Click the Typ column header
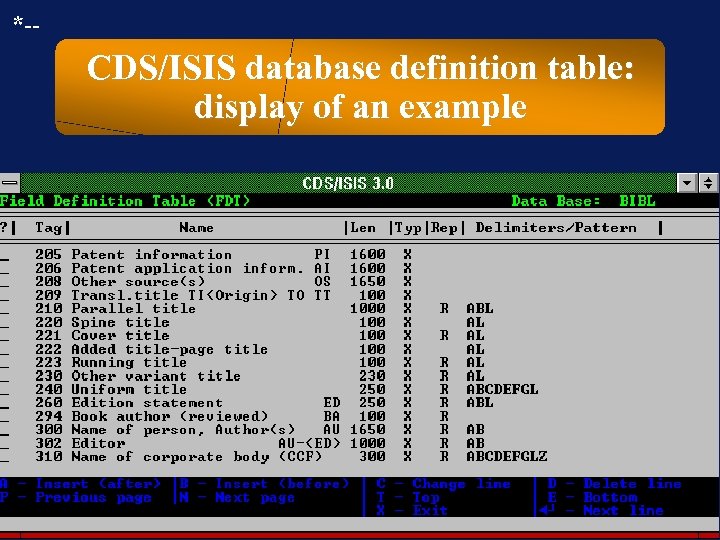Viewport: 720px width, 540px height. tap(408, 227)
